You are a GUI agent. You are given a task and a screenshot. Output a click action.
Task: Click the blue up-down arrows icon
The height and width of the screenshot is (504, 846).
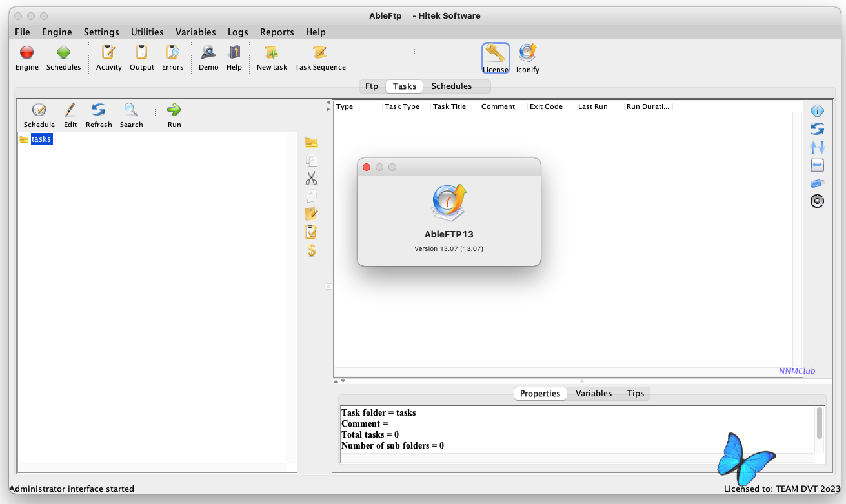(817, 147)
